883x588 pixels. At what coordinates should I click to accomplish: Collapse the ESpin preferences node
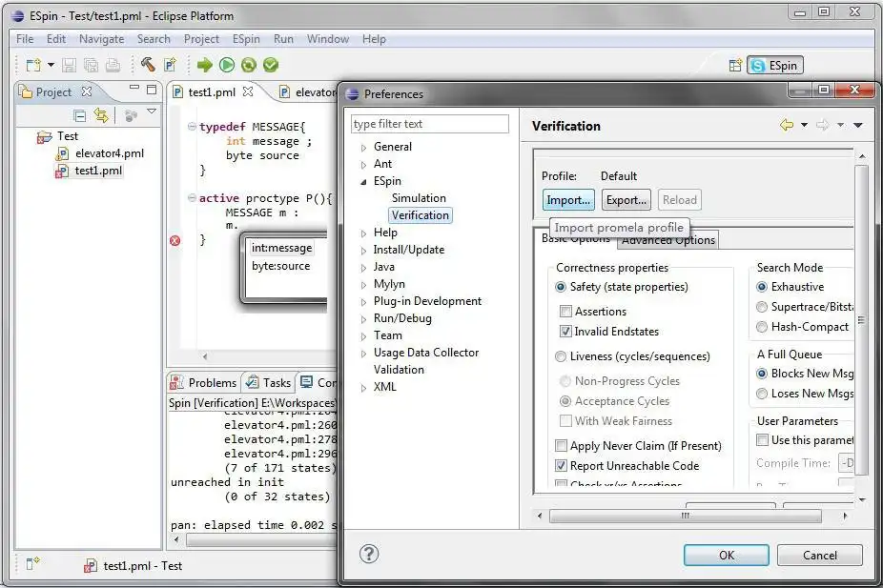tap(364, 182)
